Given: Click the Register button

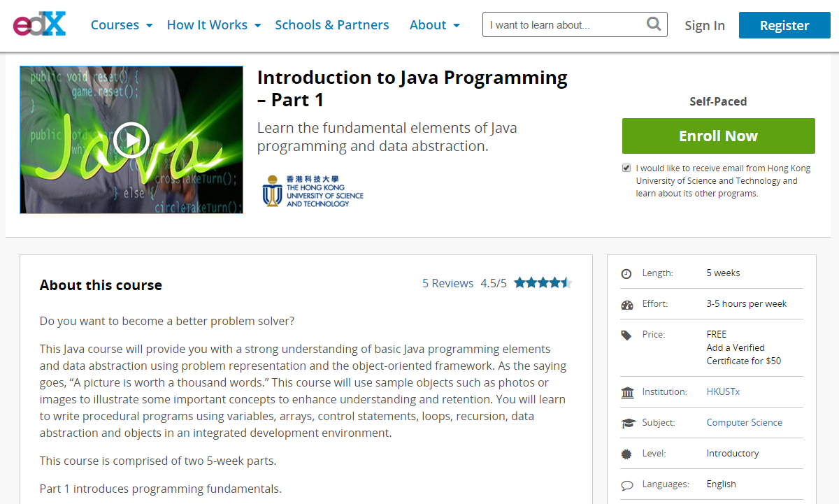Looking at the screenshot, I should coord(784,25).
